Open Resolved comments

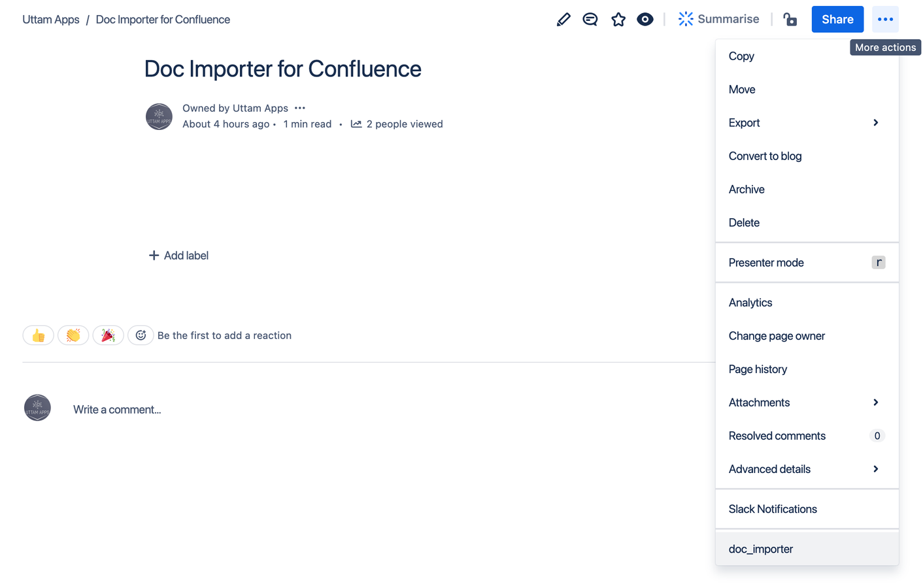coord(807,436)
